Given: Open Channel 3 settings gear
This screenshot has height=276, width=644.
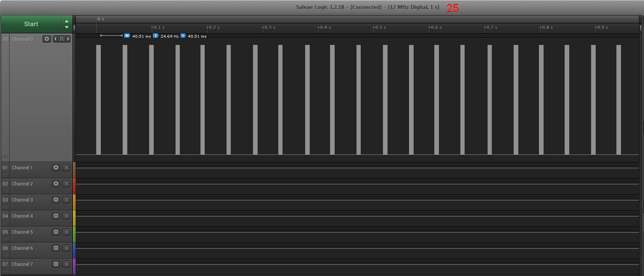Looking at the screenshot, I should pos(56,200).
